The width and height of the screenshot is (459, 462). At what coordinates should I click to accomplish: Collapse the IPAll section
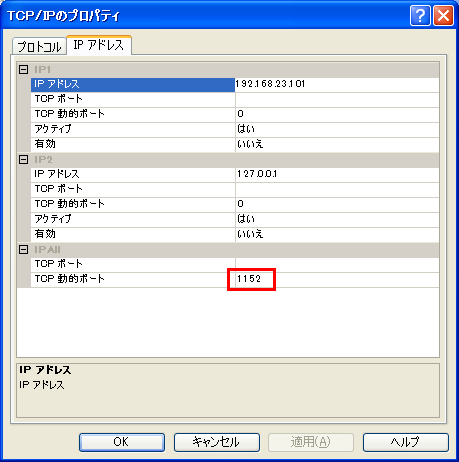click(x=23, y=250)
